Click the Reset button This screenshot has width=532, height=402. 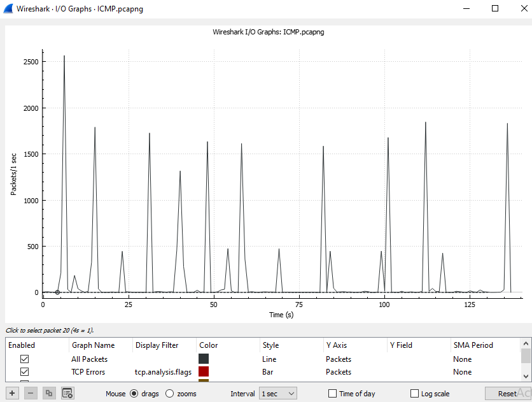coord(507,394)
